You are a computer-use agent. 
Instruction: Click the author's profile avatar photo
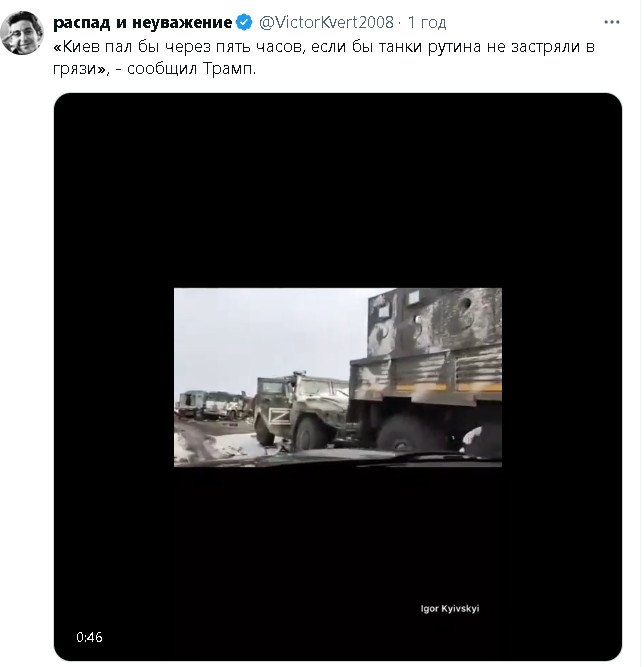(22, 34)
